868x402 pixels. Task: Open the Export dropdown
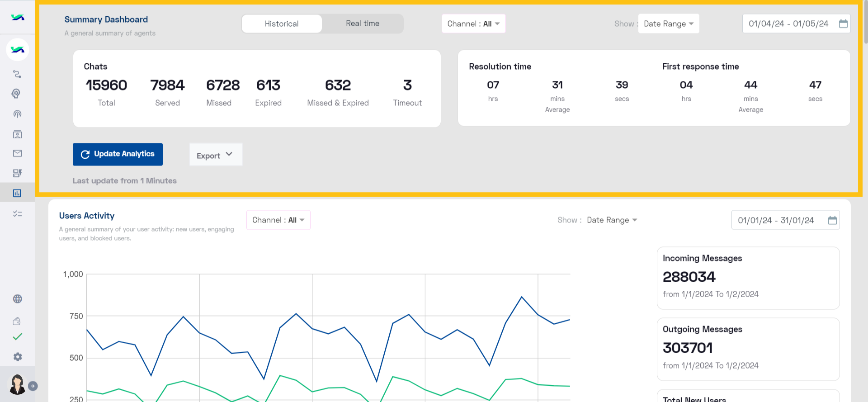point(216,155)
